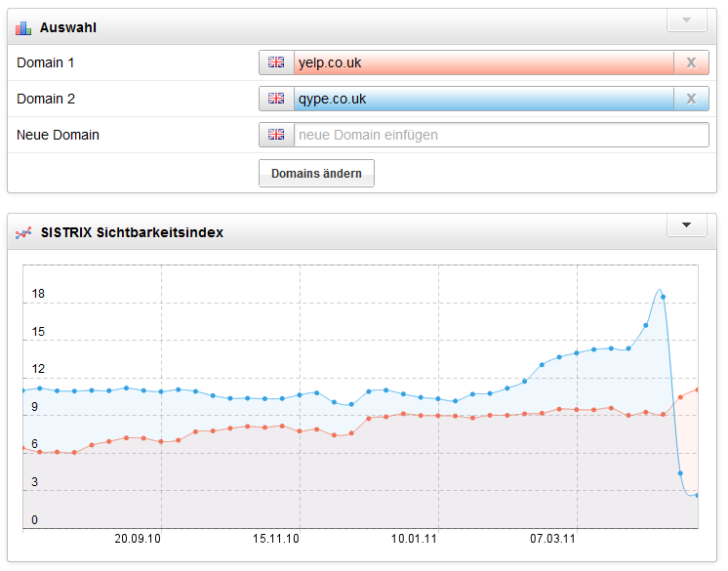This screenshot has height=571, width=728.
Task: Click the 15.11.10 date axis label
Action: pos(276,538)
